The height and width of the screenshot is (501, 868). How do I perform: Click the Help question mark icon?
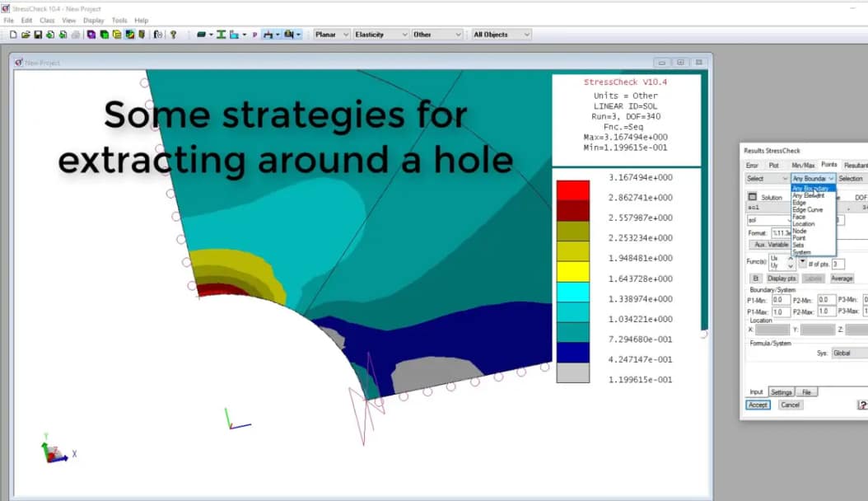(x=172, y=34)
